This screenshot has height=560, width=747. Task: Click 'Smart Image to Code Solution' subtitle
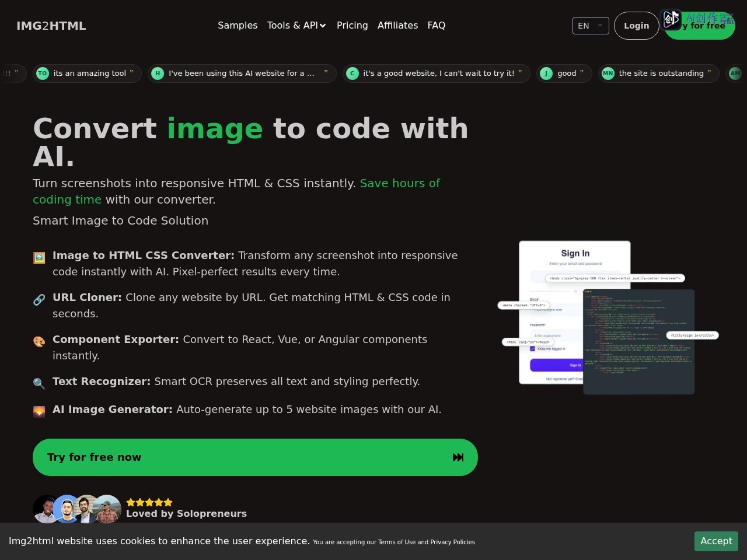point(120,220)
